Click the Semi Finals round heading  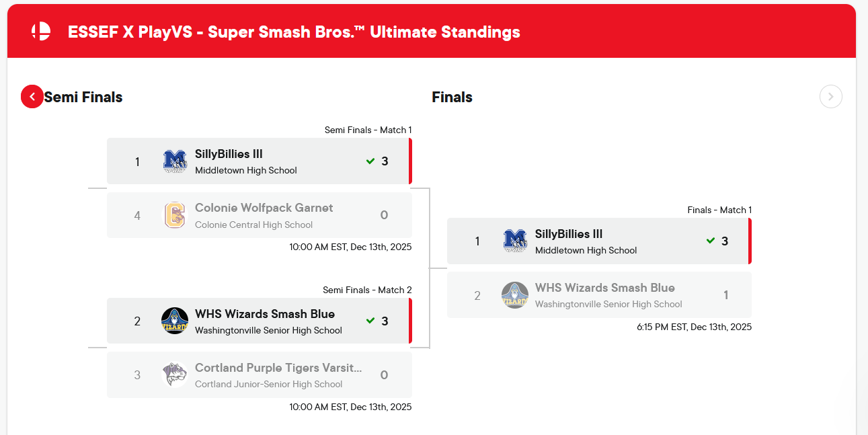83,97
